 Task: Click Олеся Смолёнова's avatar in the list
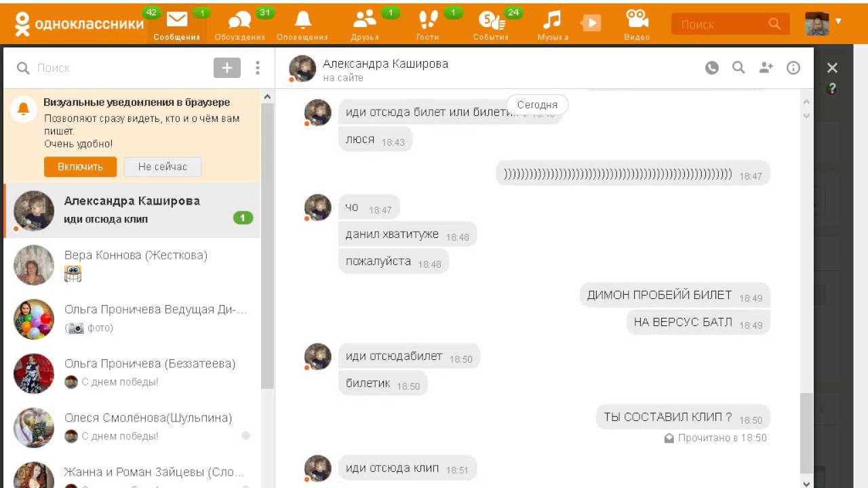point(34,428)
